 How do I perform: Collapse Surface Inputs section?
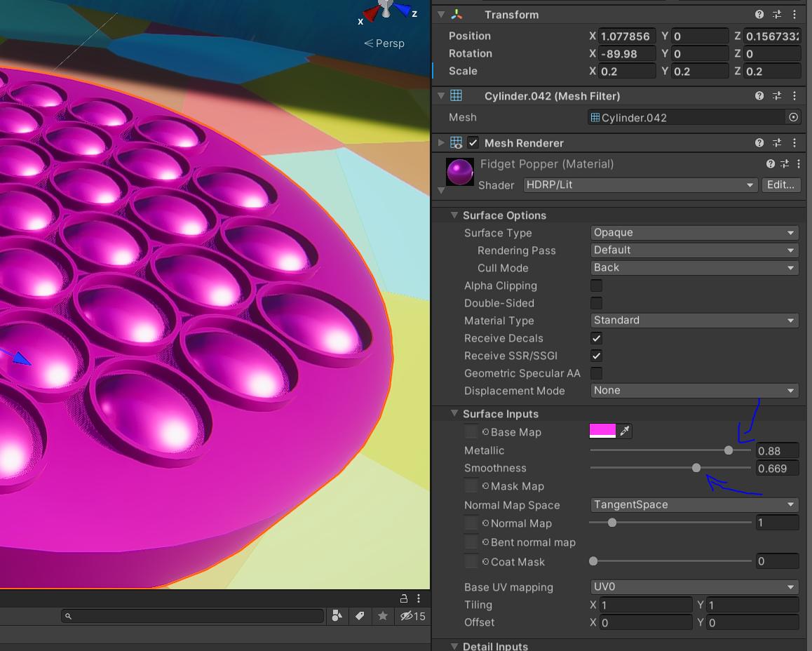454,413
